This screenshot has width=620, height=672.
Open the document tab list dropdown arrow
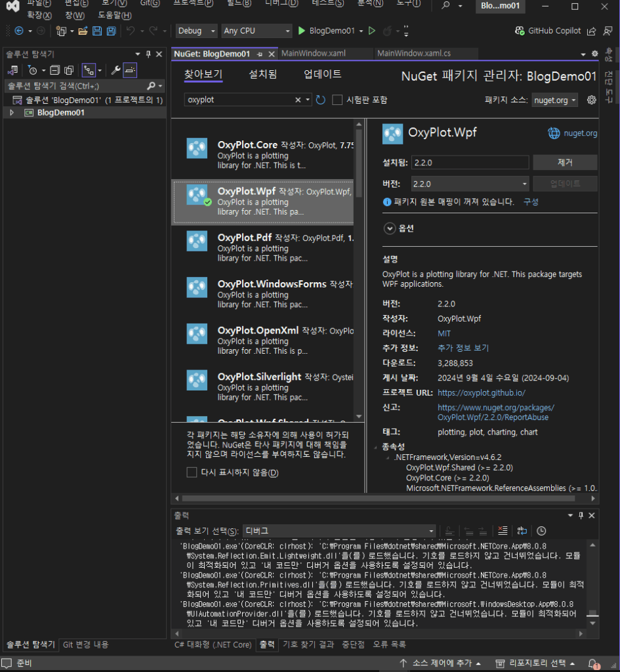(583, 54)
